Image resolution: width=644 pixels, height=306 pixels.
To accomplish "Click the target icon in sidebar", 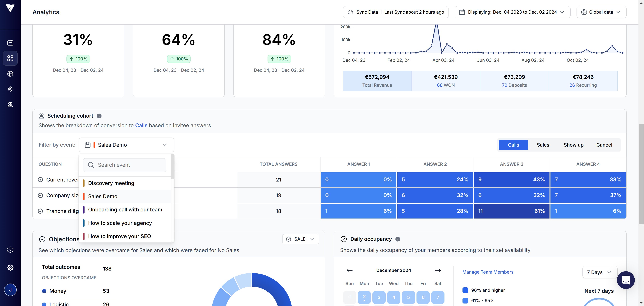I will click(10, 89).
